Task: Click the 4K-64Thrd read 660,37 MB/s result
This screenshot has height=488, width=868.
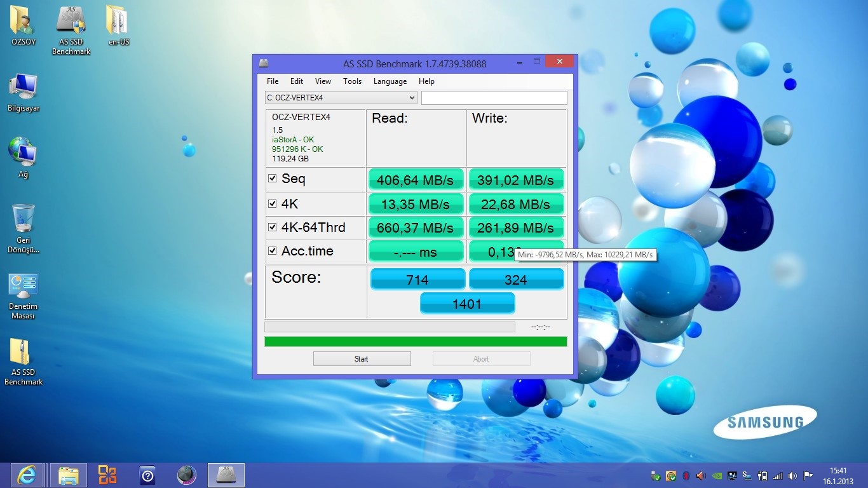Action: coord(416,227)
